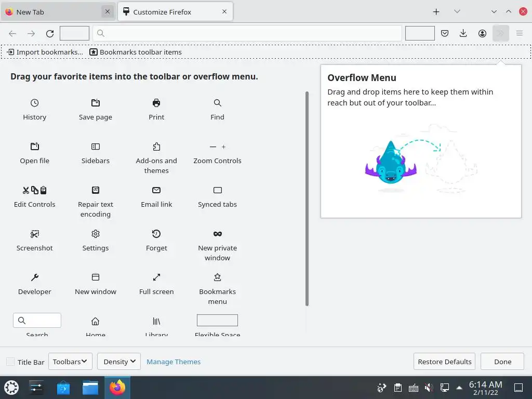Open a new tab with plus button
Screen dimensions: 532x399
pos(436,12)
